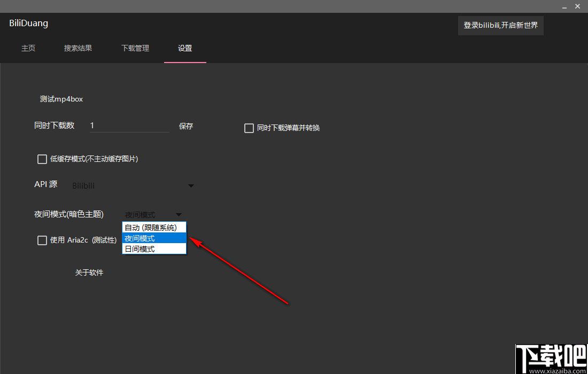Go to the 下载管理 tab
Viewport: 588px width, 374px height.
click(x=135, y=48)
